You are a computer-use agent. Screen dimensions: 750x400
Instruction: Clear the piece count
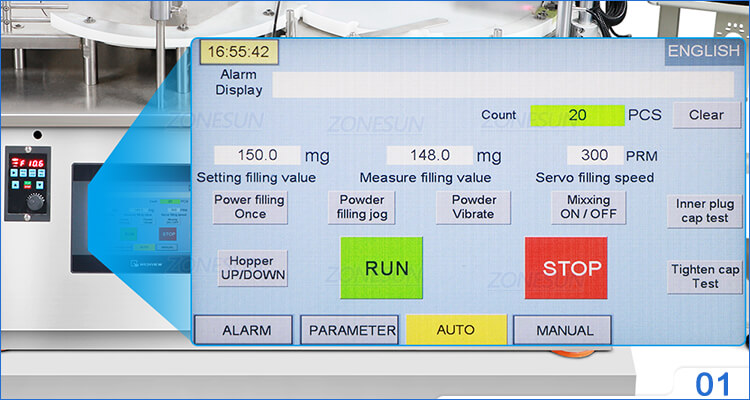click(706, 115)
